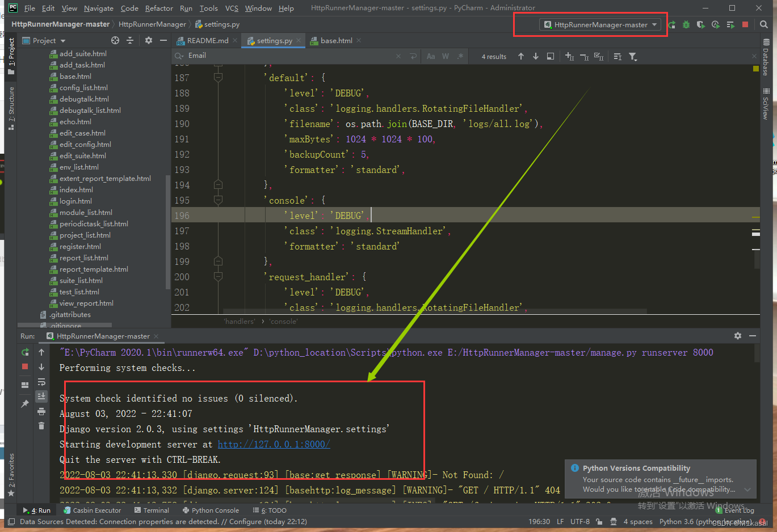Open Run panel gear settings
777x532 pixels.
pyautogui.click(x=738, y=336)
